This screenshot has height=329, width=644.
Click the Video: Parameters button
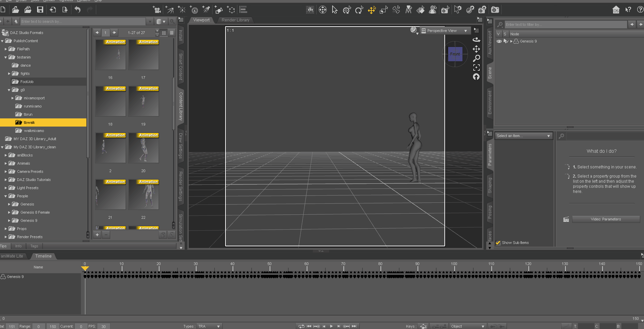click(x=606, y=219)
